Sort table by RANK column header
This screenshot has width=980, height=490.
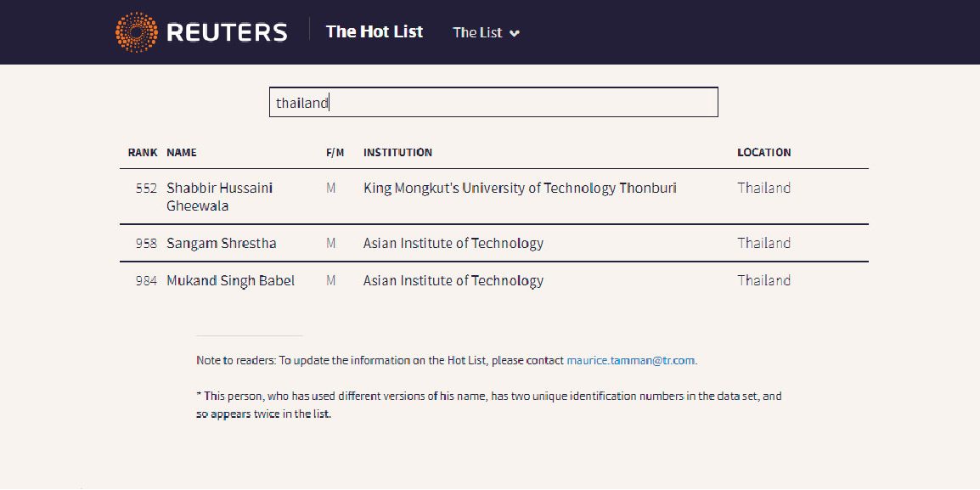(x=143, y=153)
